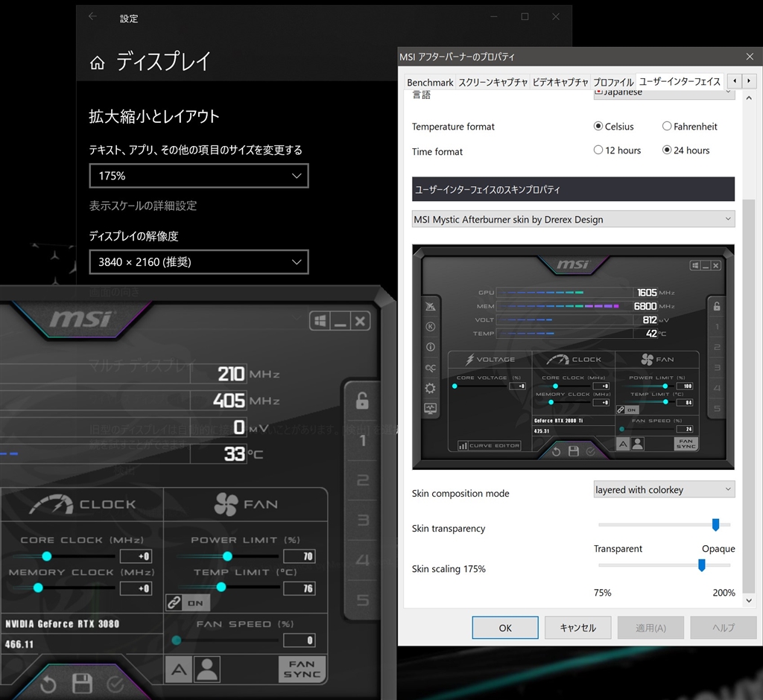Open the Japanese language dropdown
763x700 pixels.
[664, 93]
